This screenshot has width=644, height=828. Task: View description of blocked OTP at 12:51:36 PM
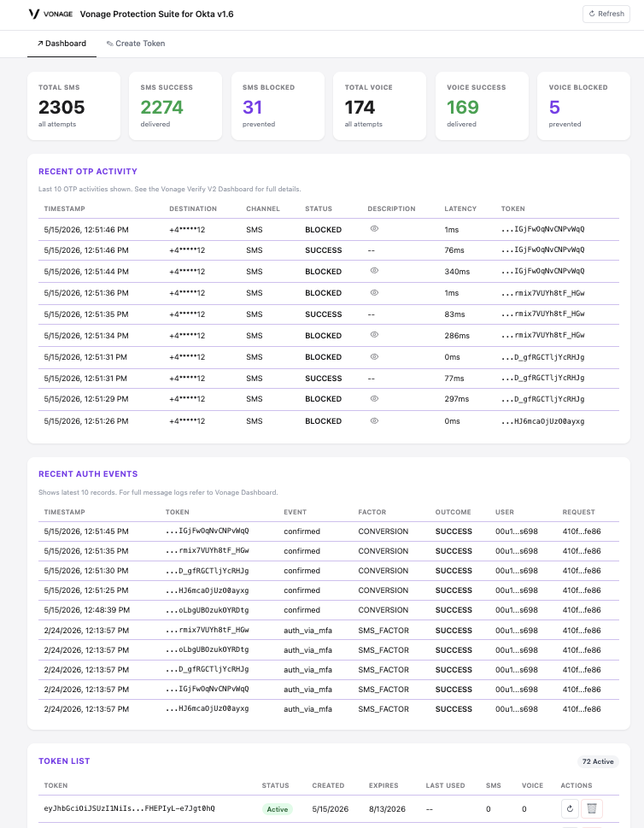click(374, 292)
